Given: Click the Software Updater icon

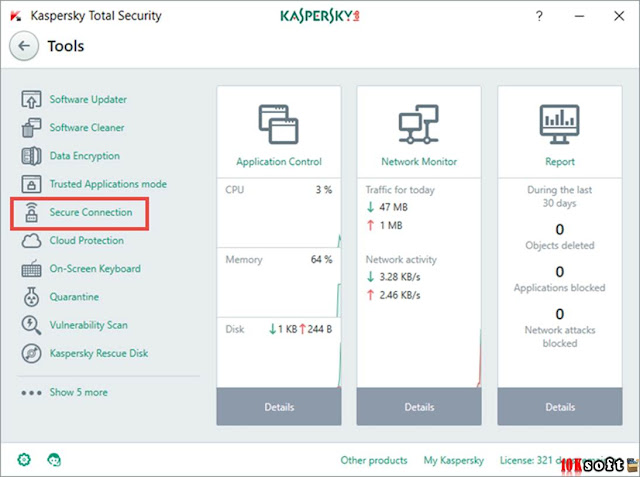Looking at the screenshot, I should 31,100.
